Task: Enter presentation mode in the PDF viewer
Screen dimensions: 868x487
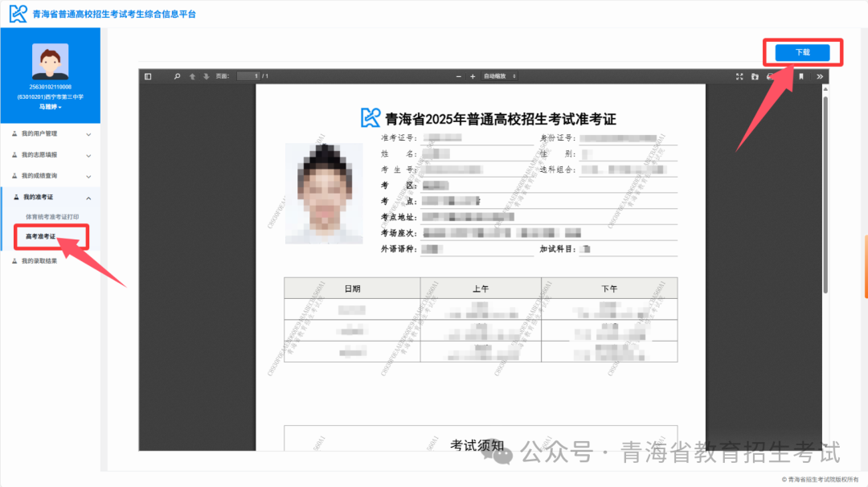Action: point(739,76)
